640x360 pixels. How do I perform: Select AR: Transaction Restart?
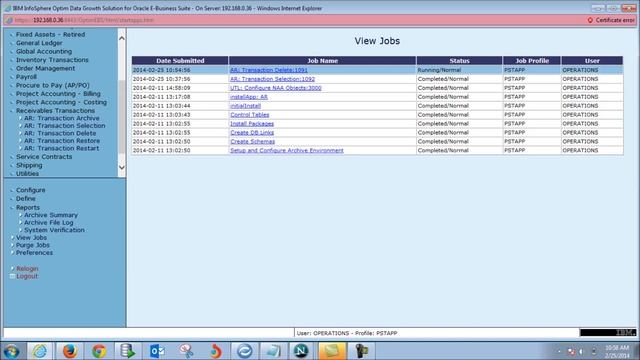click(62, 148)
